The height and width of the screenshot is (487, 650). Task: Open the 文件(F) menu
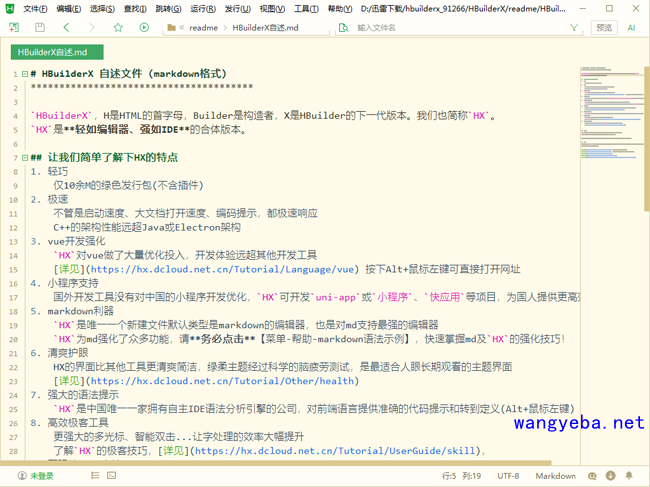[x=35, y=9]
